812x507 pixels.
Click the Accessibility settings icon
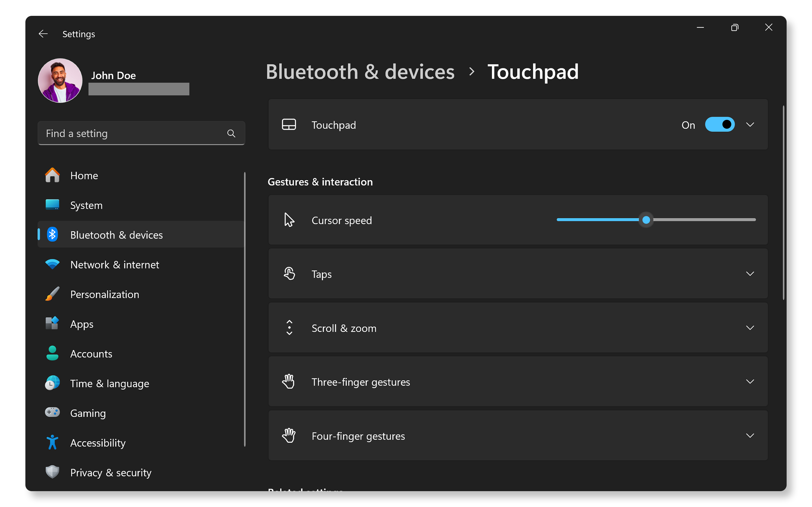(52, 443)
